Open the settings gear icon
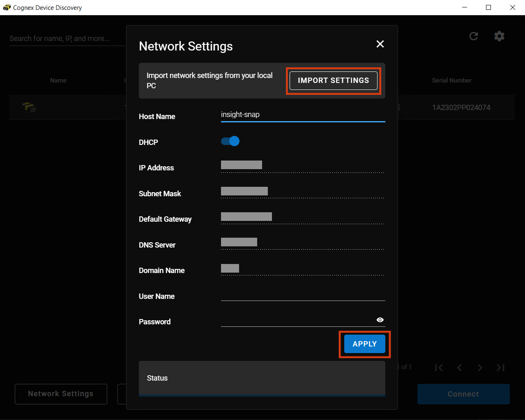The width and height of the screenshot is (525, 420). (x=499, y=36)
